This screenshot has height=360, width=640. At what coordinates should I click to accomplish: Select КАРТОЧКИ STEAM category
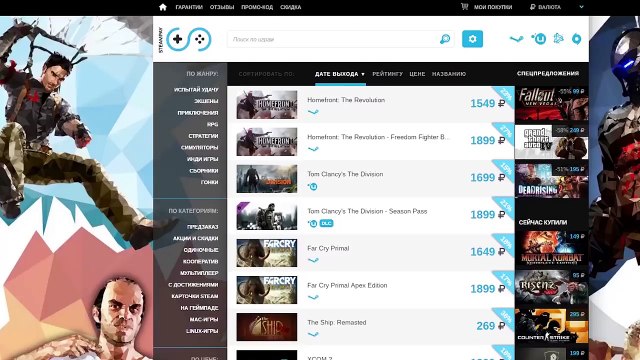point(195,296)
